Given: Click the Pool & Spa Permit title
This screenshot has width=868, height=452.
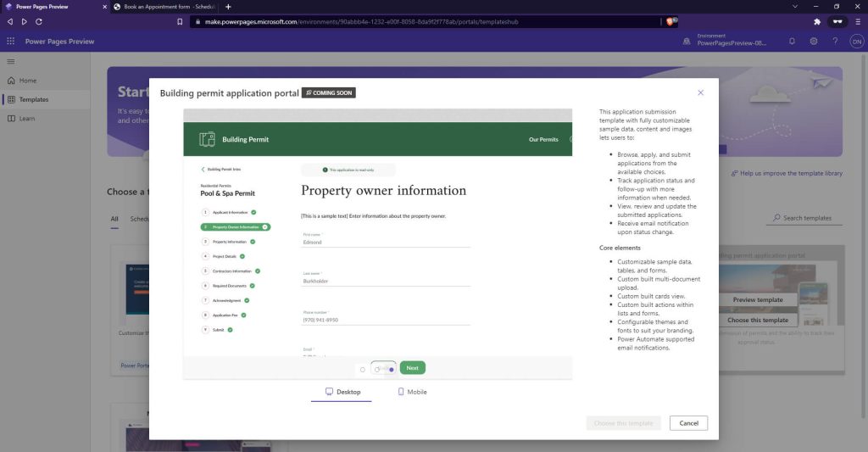Looking at the screenshot, I should 227,193.
